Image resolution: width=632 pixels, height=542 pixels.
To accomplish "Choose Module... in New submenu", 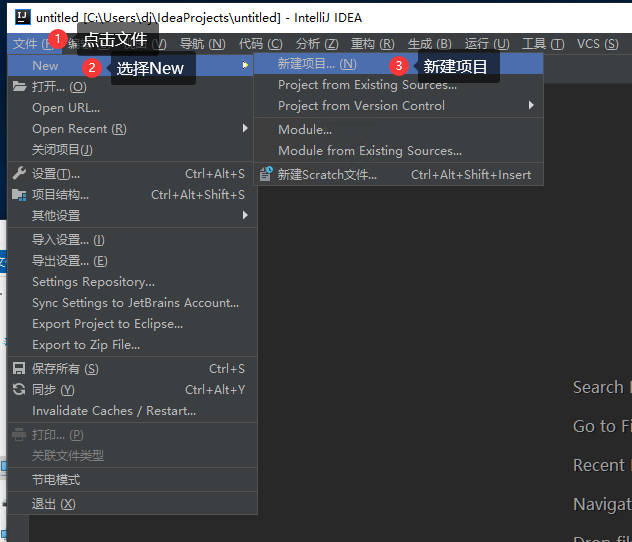I will [398, 129].
